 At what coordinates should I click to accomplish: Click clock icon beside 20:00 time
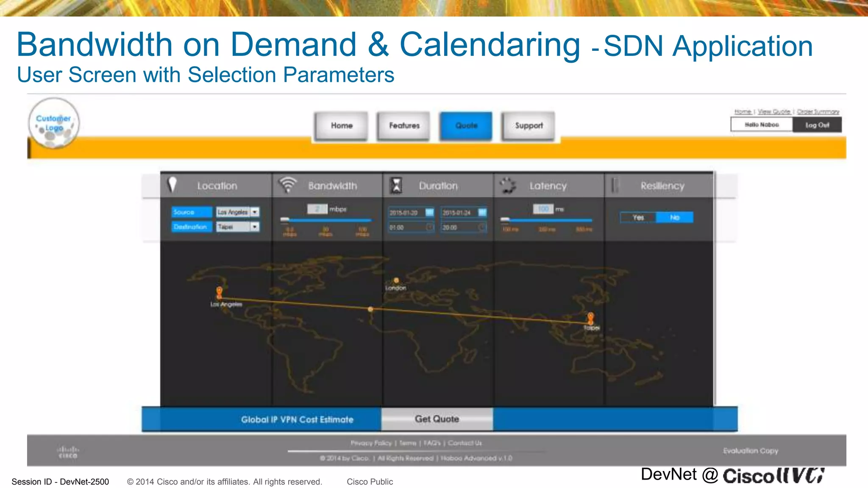pyautogui.click(x=482, y=227)
